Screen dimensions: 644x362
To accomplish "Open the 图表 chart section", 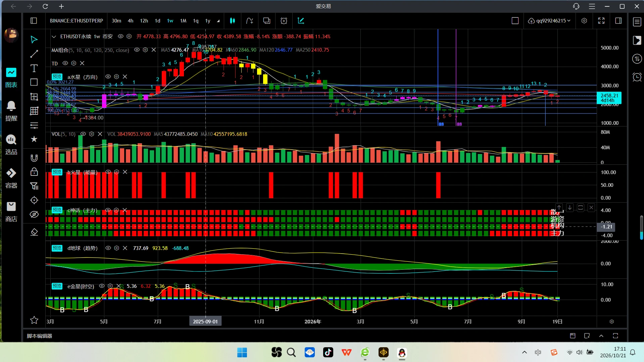I will [11, 77].
